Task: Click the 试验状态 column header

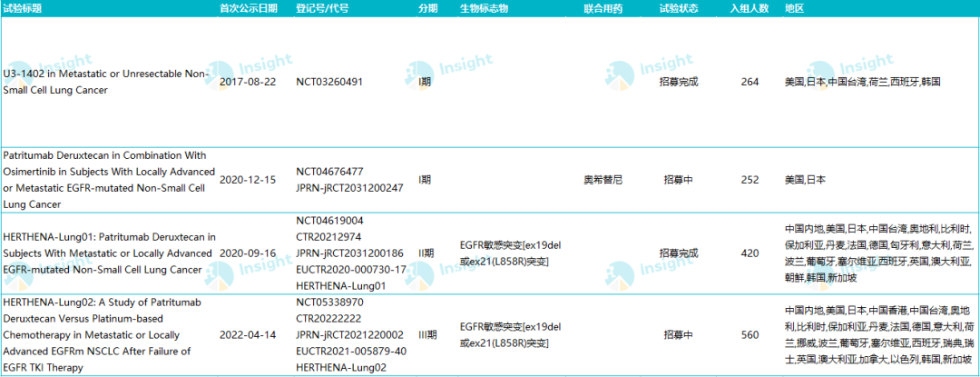Action: point(678,8)
